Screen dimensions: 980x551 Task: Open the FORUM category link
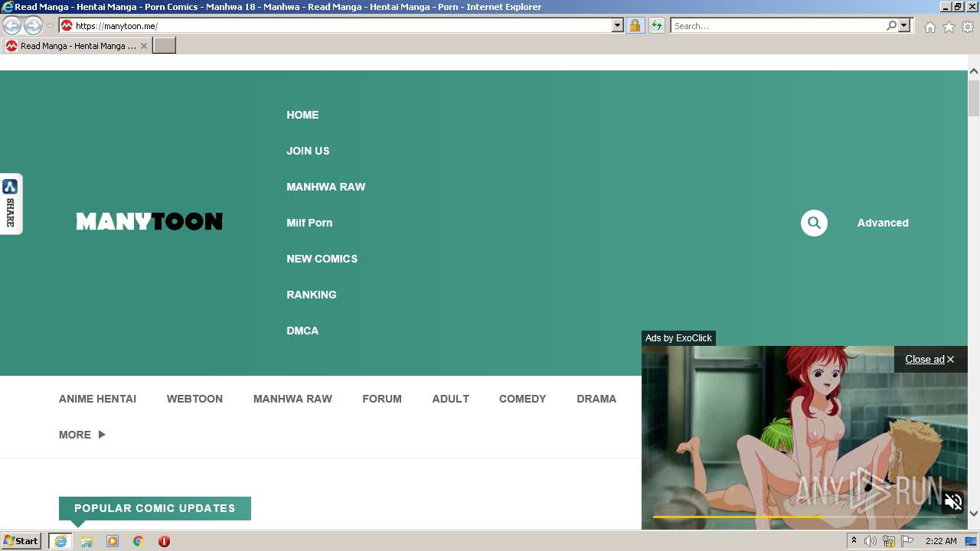point(382,399)
